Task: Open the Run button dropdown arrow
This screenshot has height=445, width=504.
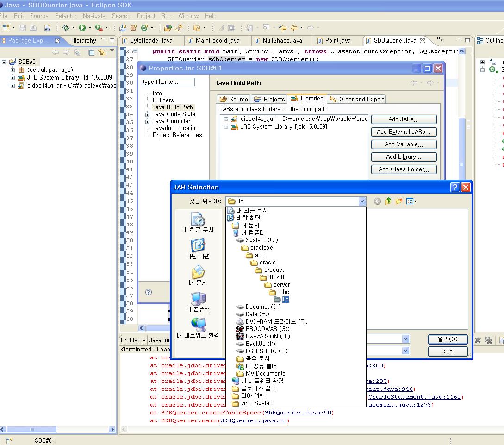Action: (90, 28)
